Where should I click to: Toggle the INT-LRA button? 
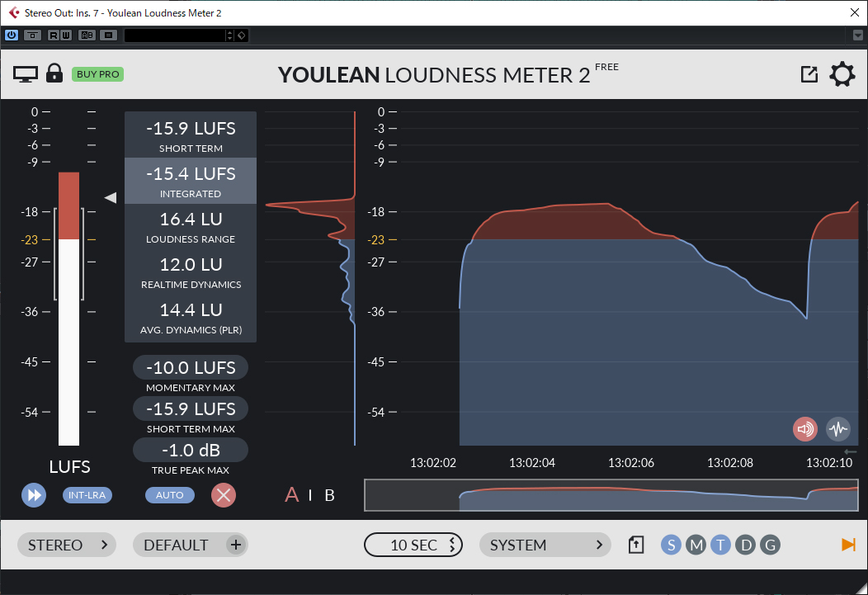point(87,495)
